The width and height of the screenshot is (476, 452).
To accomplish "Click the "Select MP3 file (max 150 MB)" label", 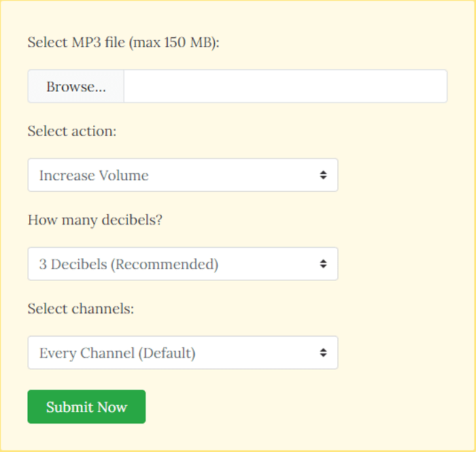I will (124, 42).
